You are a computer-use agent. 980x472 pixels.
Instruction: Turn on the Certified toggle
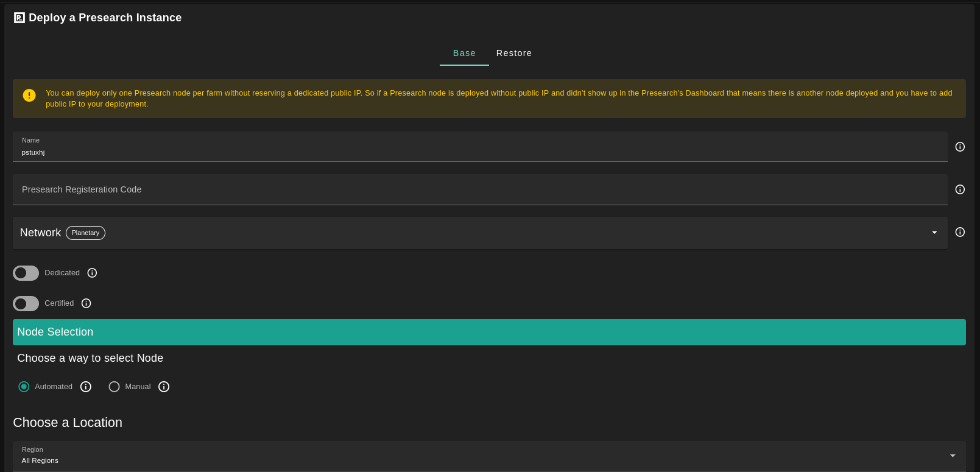pyautogui.click(x=26, y=303)
